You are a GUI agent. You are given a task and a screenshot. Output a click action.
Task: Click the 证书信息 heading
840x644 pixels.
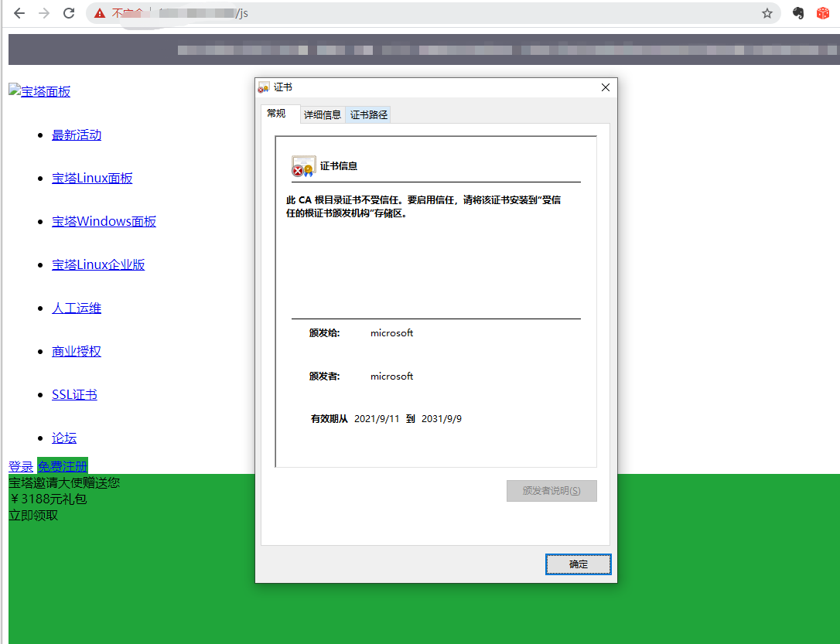(x=339, y=166)
